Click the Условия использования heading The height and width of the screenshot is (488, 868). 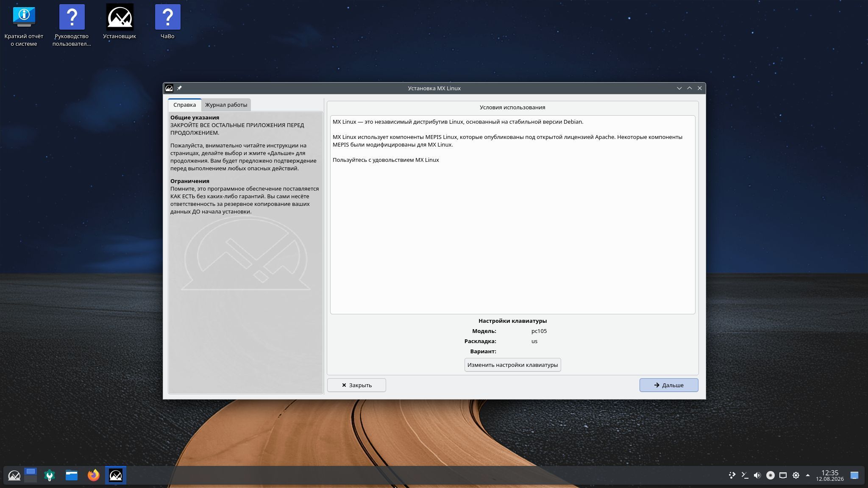tap(512, 107)
